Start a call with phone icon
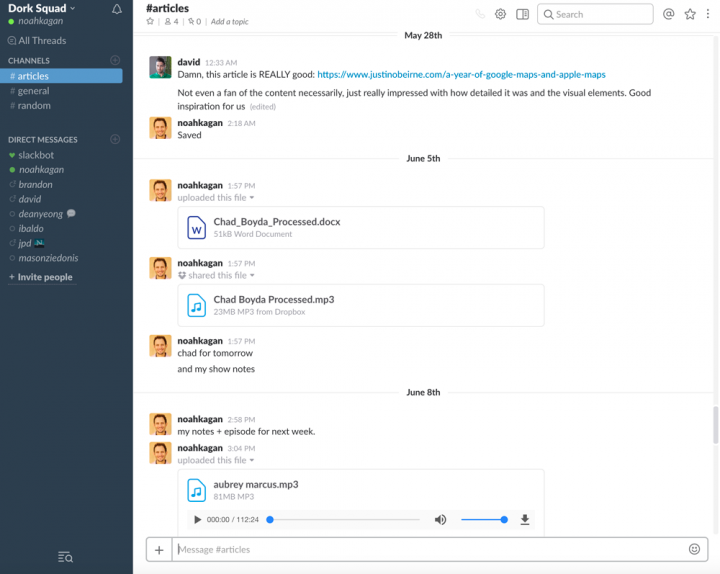The height and width of the screenshot is (574, 720). pyautogui.click(x=480, y=14)
